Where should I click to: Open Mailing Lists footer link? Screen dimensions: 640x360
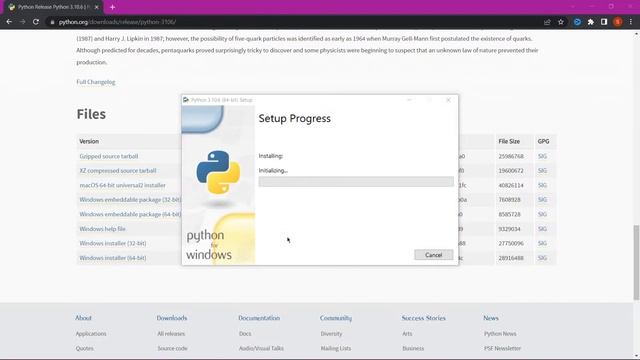[x=336, y=349]
